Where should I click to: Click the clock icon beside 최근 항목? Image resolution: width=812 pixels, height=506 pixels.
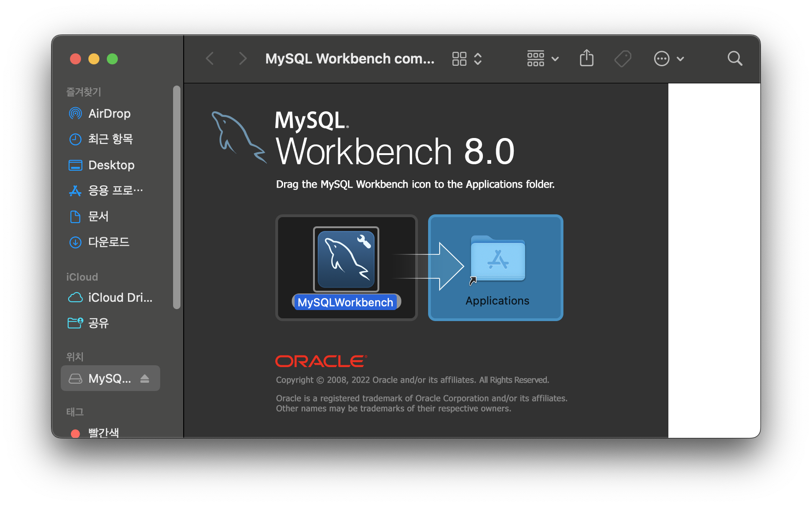tap(75, 139)
